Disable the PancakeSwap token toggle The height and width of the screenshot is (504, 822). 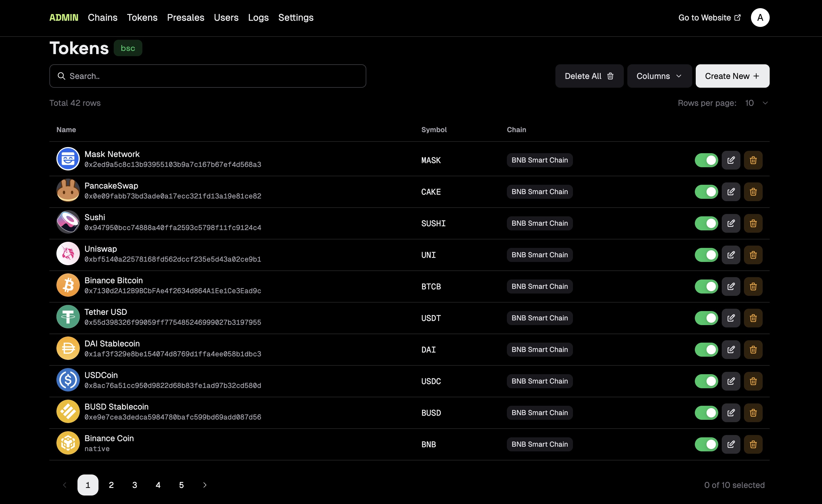(706, 192)
